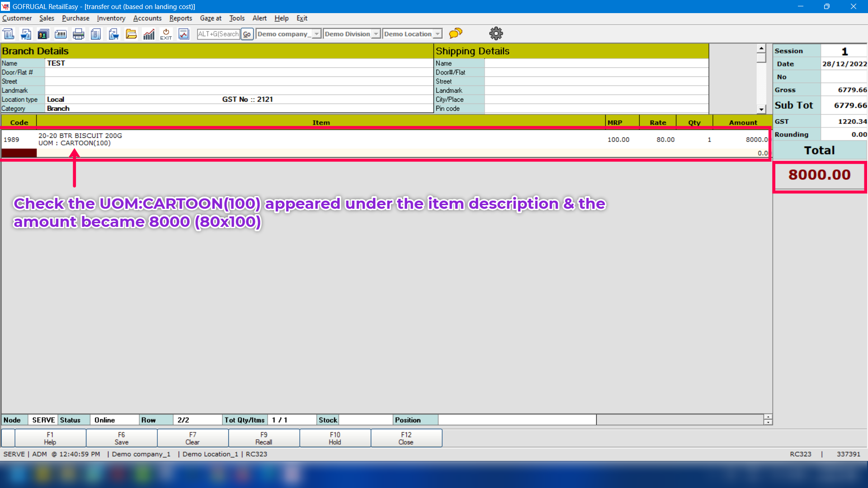Expand the Demo Location dropdown
The image size is (868, 488).
coord(437,34)
